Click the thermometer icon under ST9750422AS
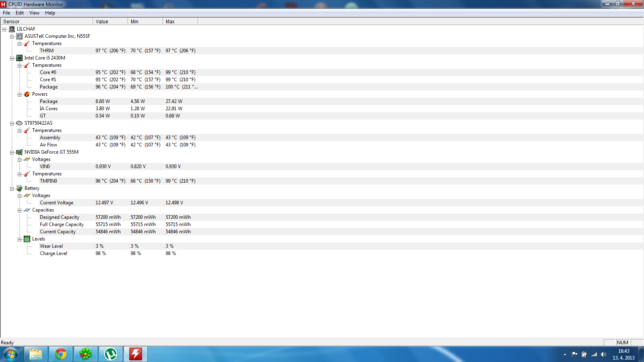Screen dimensions: 644x362 (x=27, y=130)
